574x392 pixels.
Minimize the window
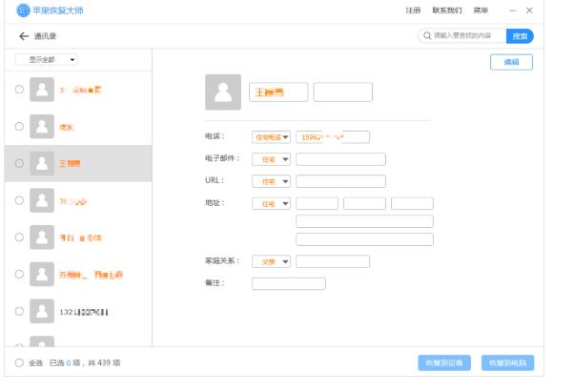[513, 10]
